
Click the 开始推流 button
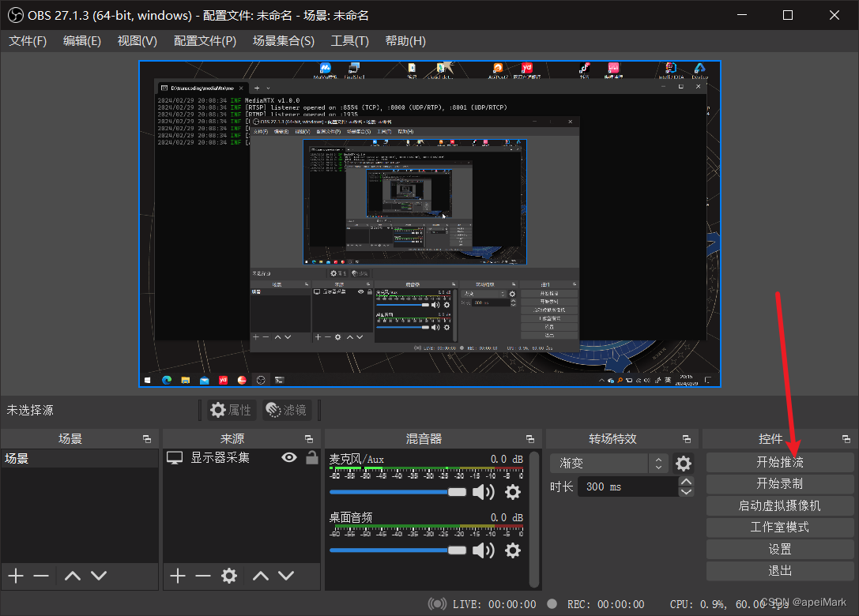point(779,462)
